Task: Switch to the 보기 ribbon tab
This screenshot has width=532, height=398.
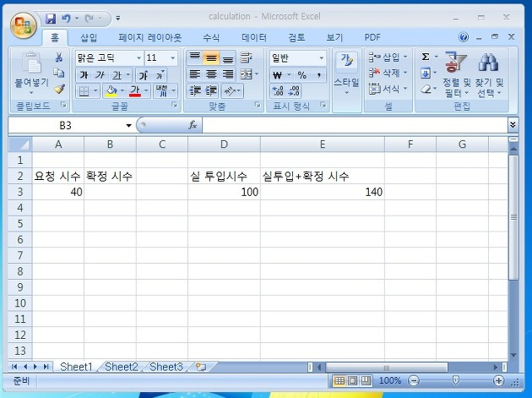Action: [334, 37]
